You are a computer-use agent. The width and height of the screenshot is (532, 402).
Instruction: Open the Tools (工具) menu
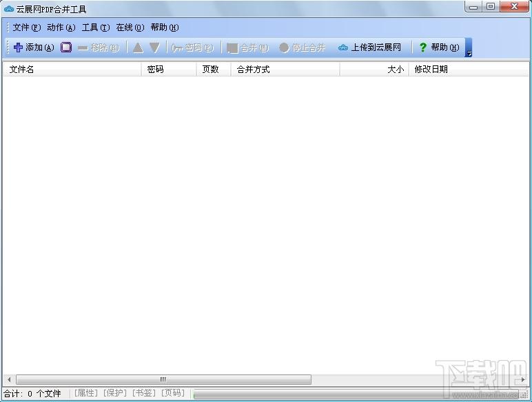[x=96, y=28]
